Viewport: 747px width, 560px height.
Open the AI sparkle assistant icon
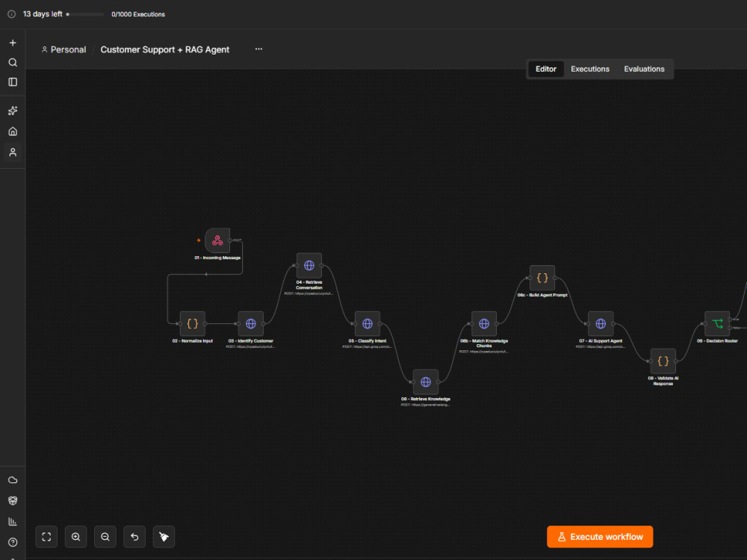tap(13, 111)
